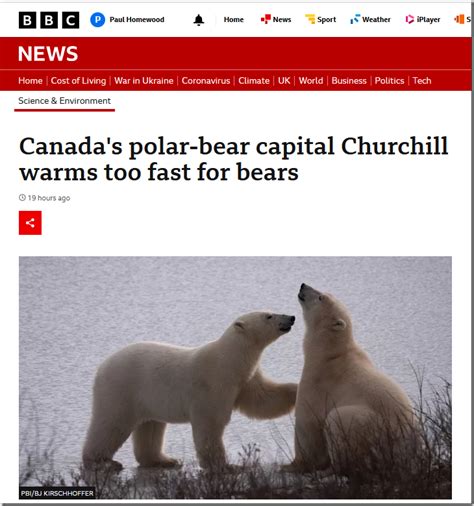Click the News icon in top bar
474x506 pixels.
266,19
